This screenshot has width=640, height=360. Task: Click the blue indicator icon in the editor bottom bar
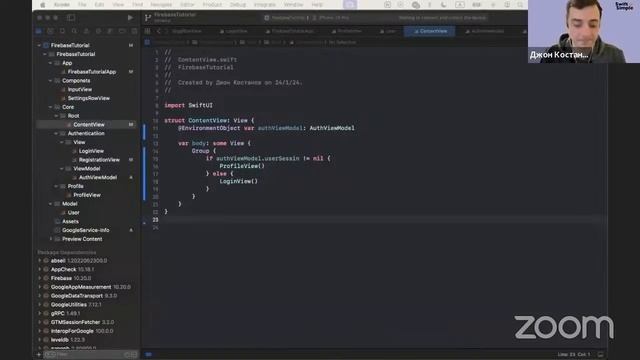pos(149,354)
